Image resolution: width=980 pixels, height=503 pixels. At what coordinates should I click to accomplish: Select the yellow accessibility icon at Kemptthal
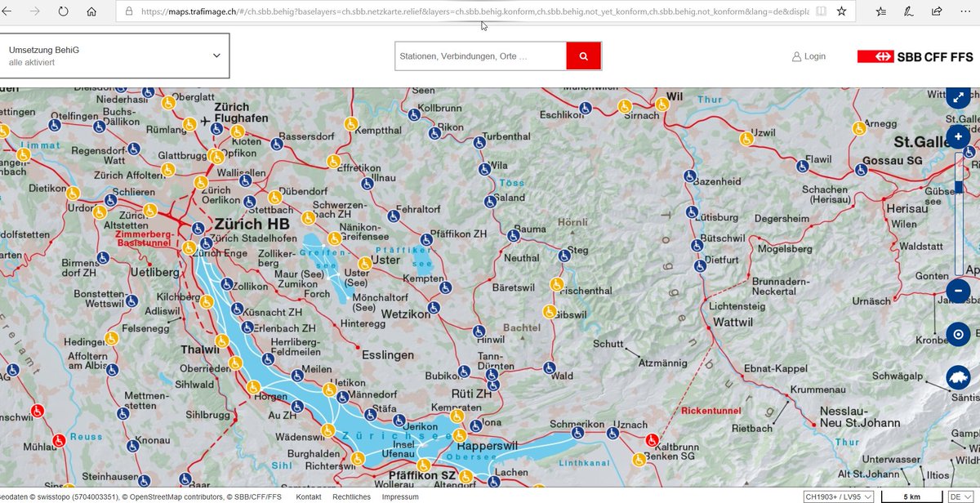pyautogui.click(x=351, y=123)
